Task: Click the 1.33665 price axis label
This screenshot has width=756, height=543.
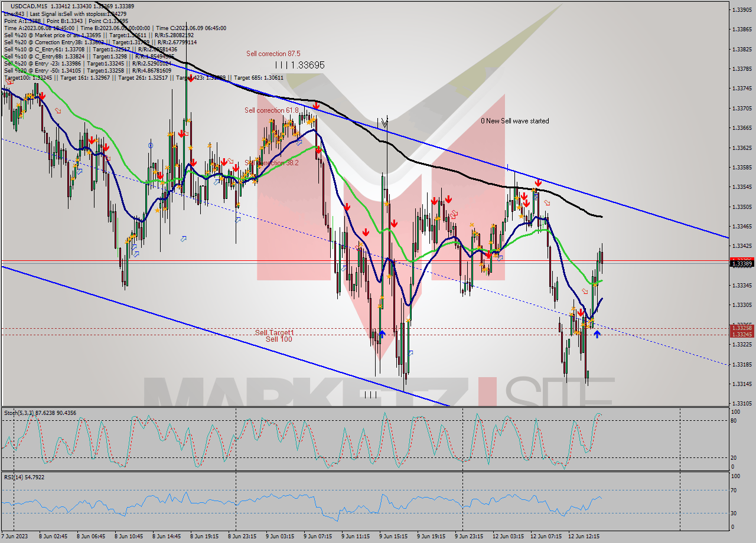Action: tap(742, 128)
